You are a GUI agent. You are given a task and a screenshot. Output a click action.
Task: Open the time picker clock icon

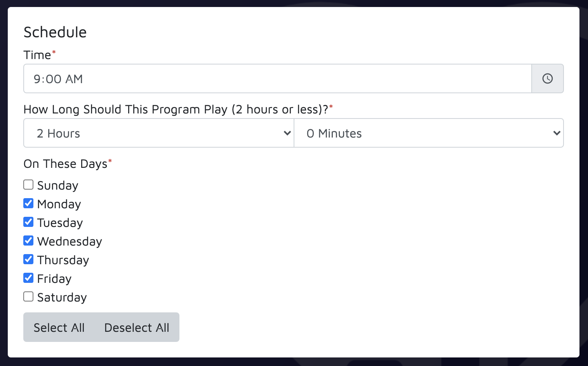pos(547,78)
